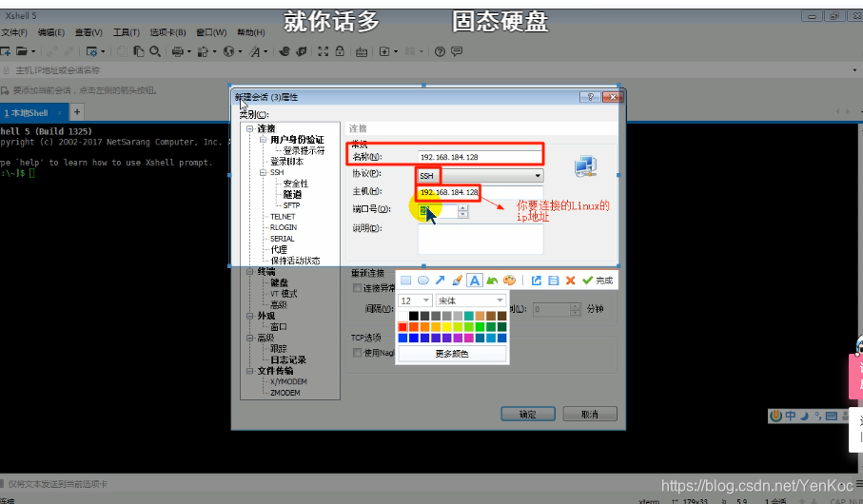This screenshot has height=504, width=863.
Task: Click the help question mark icon in toolbar
Action: point(440,51)
